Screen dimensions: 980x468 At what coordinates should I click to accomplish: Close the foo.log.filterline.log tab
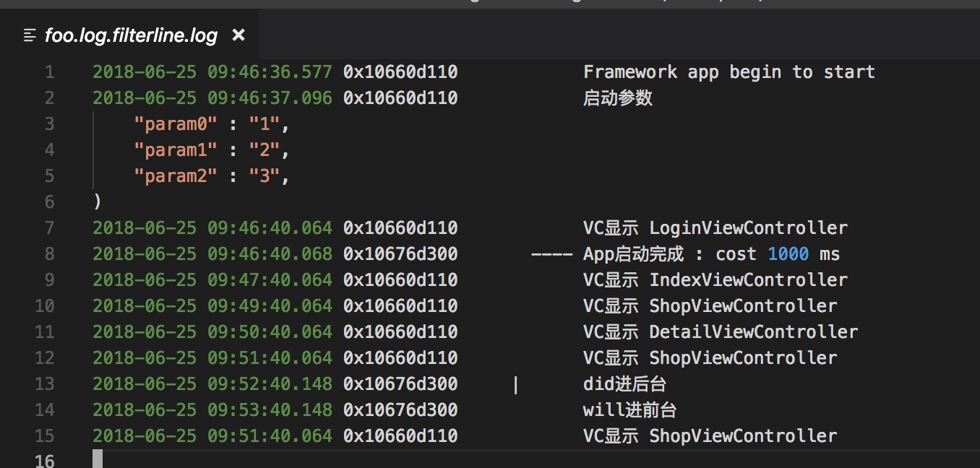pyautogui.click(x=238, y=35)
